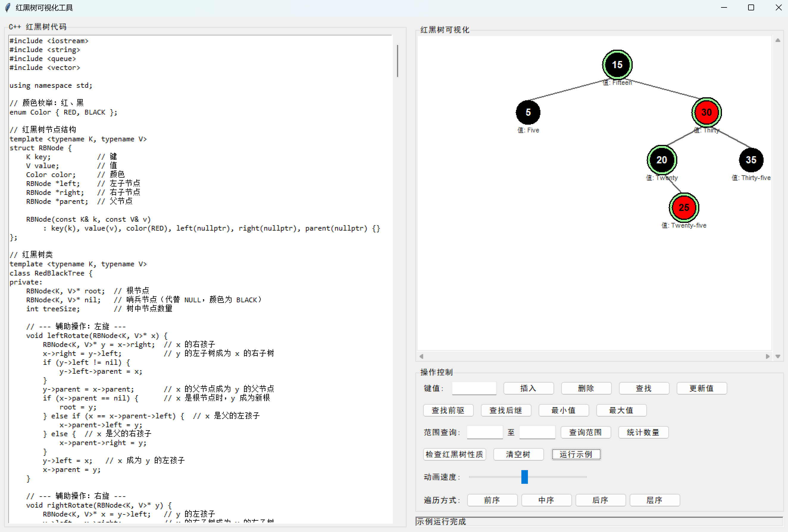Click the code panel vertical scrollbar
Screen dimensions: 788x532
pyautogui.click(x=397, y=61)
